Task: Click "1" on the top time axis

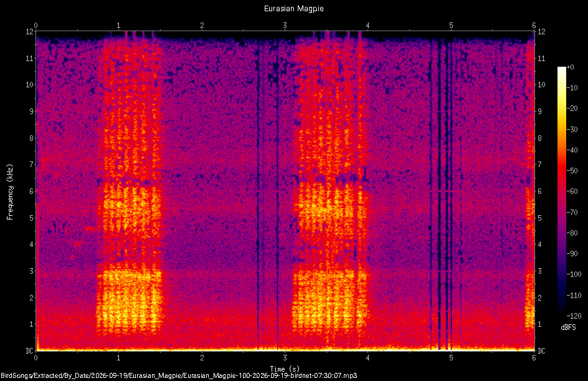Action: [119, 26]
